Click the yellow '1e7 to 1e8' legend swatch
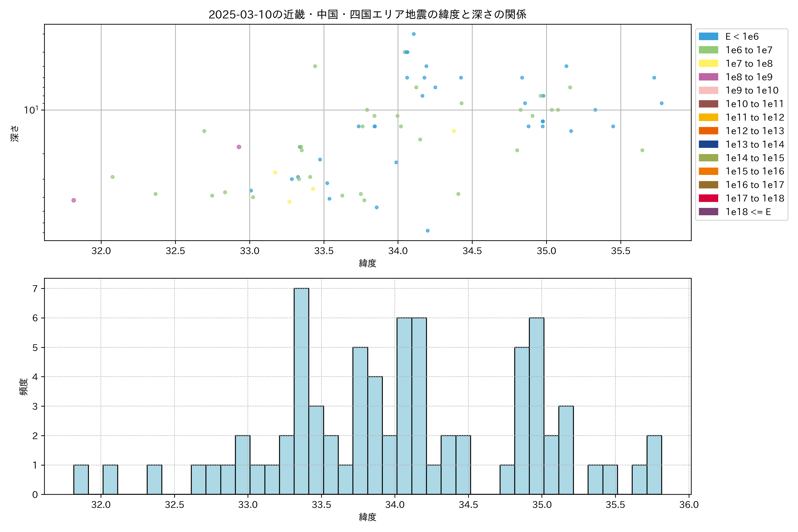The height and width of the screenshot is (532, 798). [708, 63]
